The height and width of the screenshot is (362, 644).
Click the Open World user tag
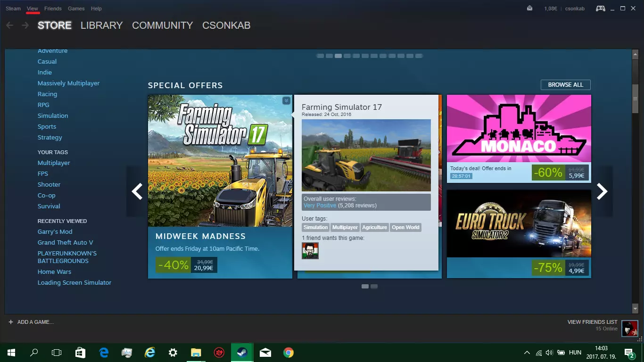(x=405, y=227)
